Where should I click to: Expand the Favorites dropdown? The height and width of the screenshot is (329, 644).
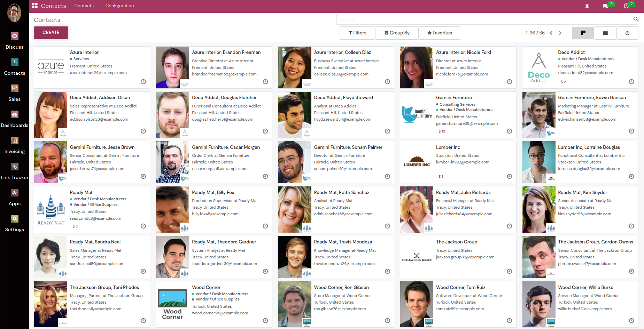click(440, 33)
